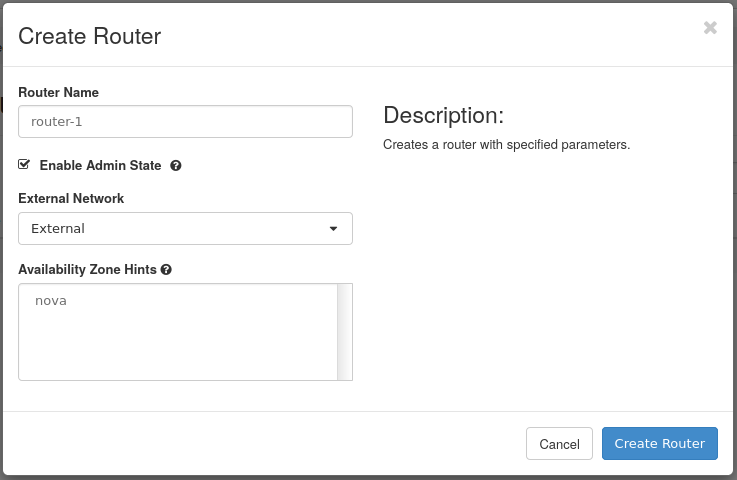
Task: Close the Create Router dialog with X
Action: pos(710,28)
